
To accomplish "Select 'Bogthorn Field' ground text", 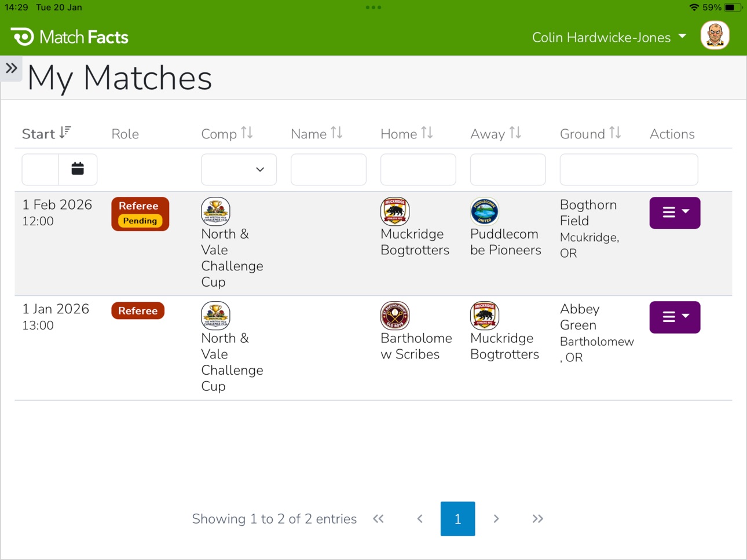I will tap(588, 213).
